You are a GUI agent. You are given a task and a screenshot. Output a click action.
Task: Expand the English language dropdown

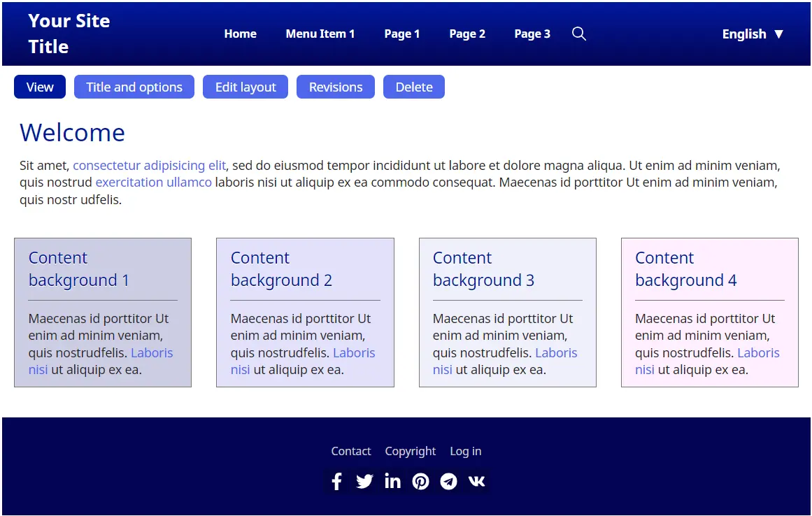[753, 34]
